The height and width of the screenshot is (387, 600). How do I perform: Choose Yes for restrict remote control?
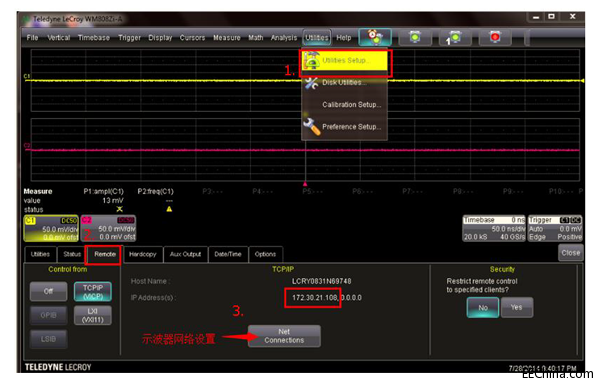517,307
